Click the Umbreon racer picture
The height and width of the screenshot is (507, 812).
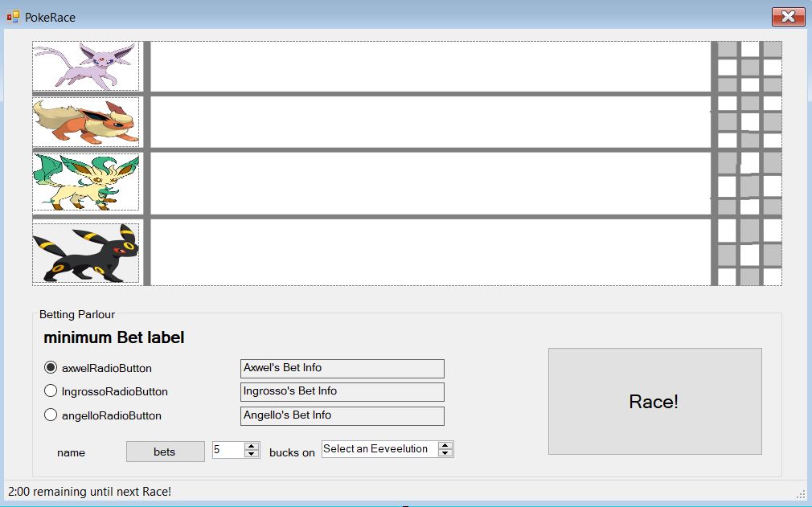tap(86, 253)
